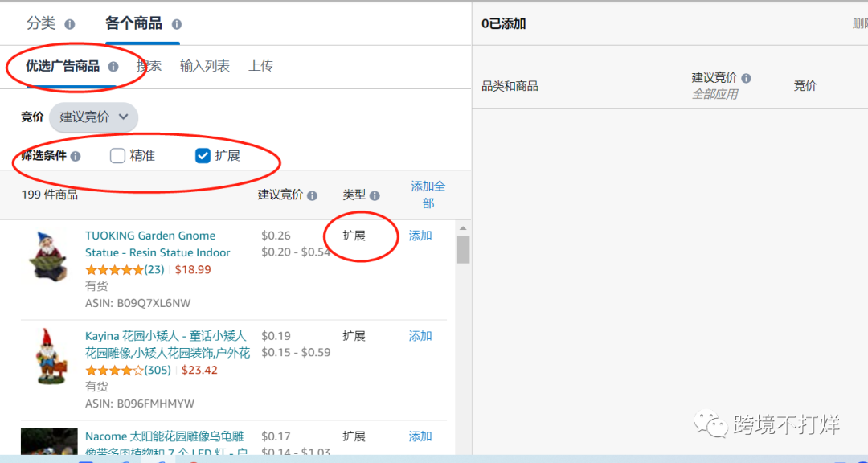This screenshot has height=463, width=868.
Task: Switch to the 搜索 sub-tab
Action: (149, 67)
